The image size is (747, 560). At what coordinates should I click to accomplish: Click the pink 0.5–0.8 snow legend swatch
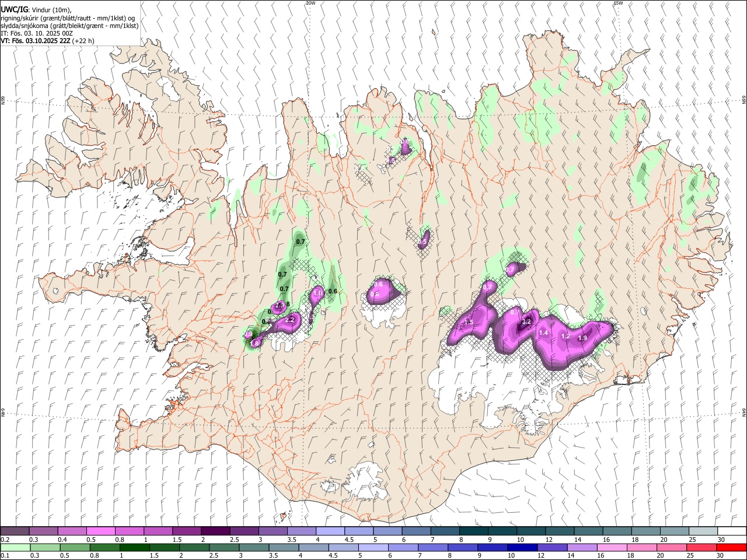click(101, 531)
